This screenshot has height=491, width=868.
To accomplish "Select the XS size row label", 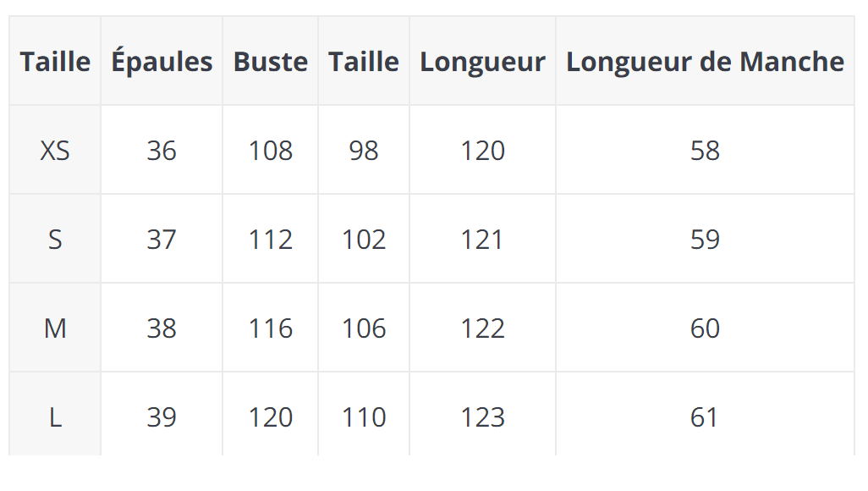I will (x=55, y=151).
